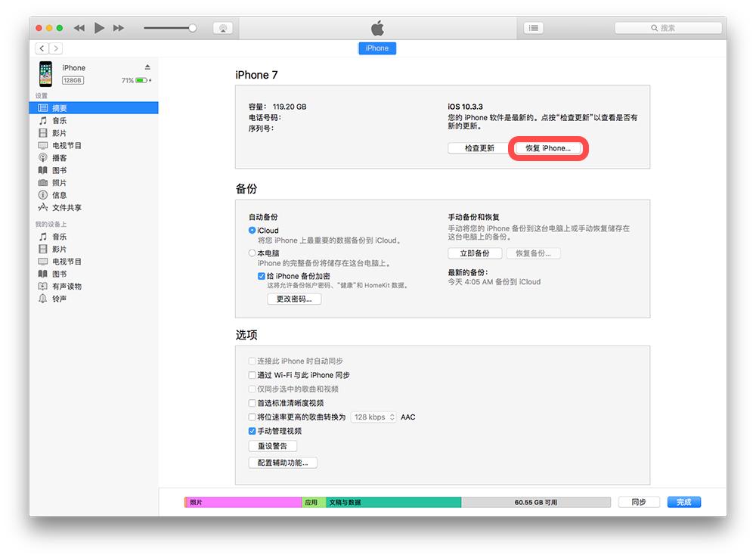Enable 通过 Wi-Fi 与此 iPhone 同步
The height and width of the screenshot is (558, 756).
coord(252,375)
